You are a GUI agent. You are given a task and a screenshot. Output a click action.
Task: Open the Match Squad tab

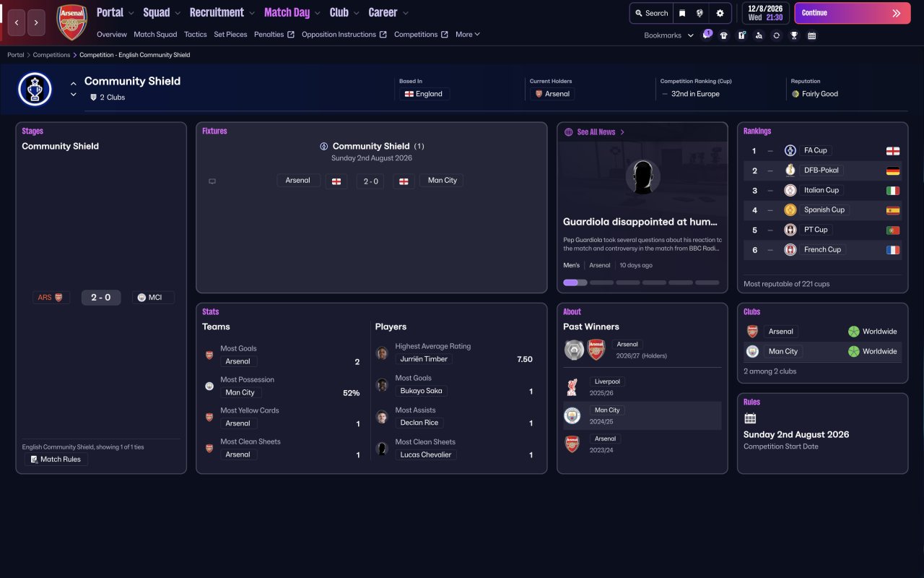click(155, 34)
